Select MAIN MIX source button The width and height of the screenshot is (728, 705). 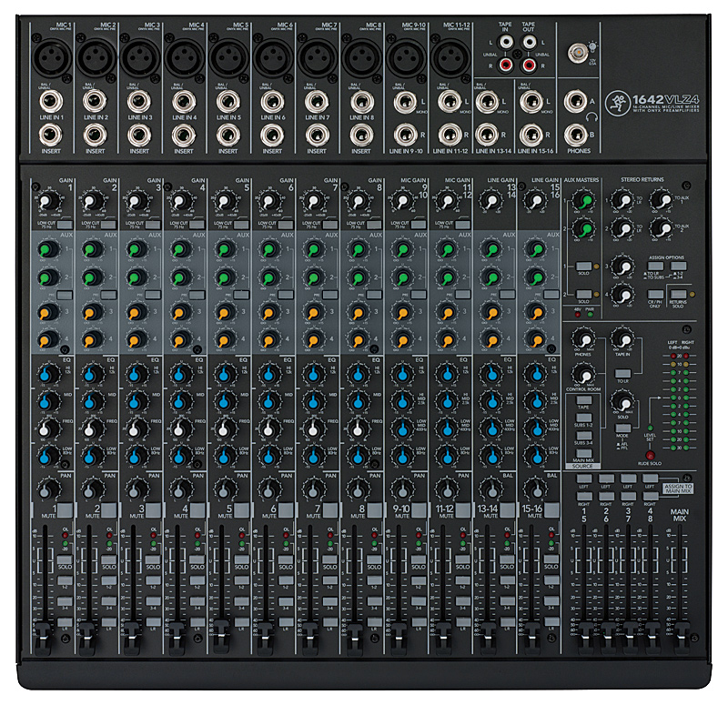pyautogui.click(x=583, y=453)
